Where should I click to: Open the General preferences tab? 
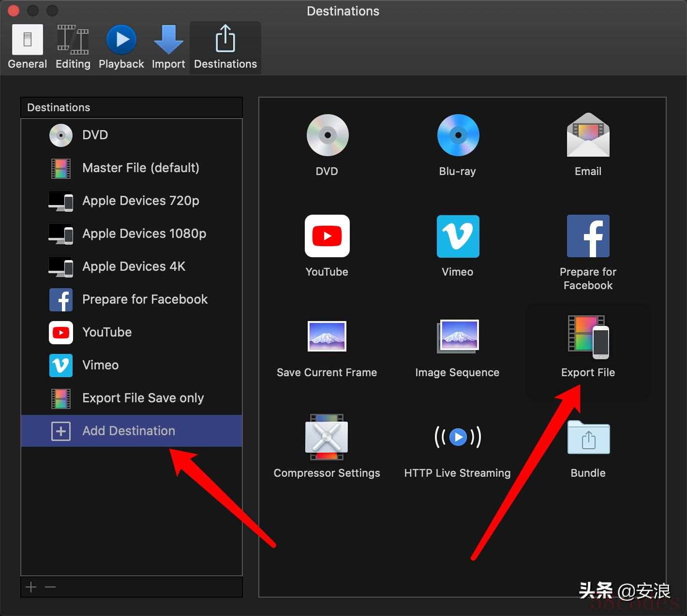(x=28, y=47)
